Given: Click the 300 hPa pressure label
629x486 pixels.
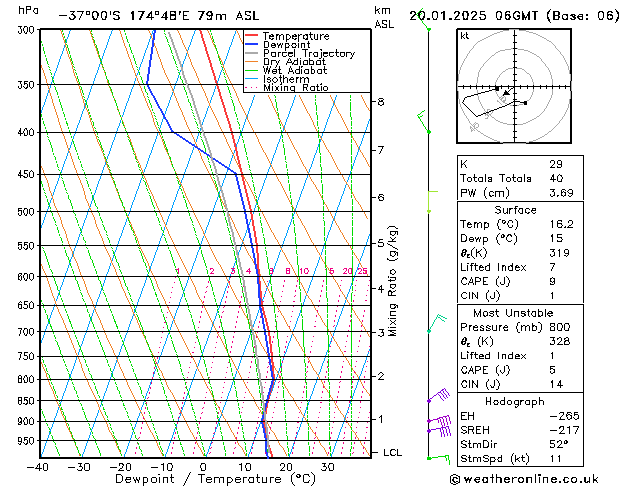Looking at the screenshot, I should 28,30.
